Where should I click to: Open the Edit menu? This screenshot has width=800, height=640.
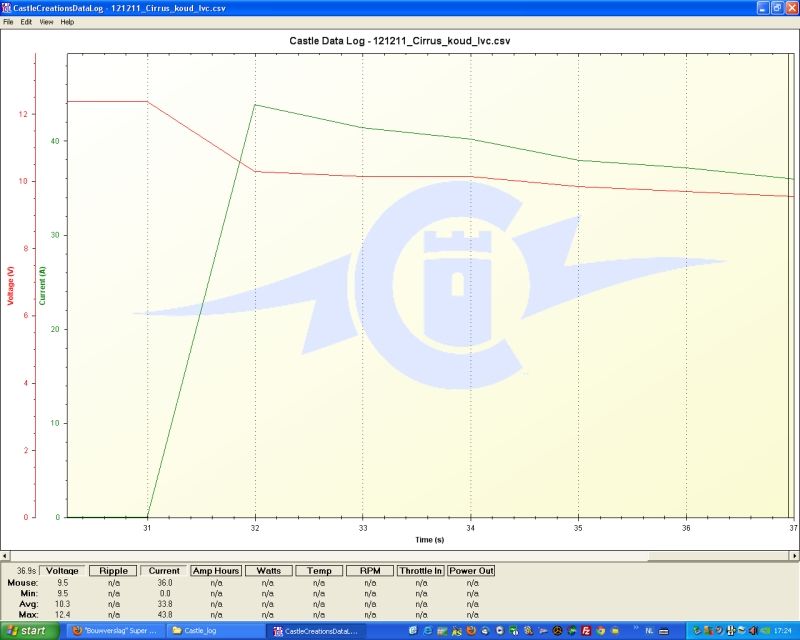pyautogui.click(x=26, y=22)
